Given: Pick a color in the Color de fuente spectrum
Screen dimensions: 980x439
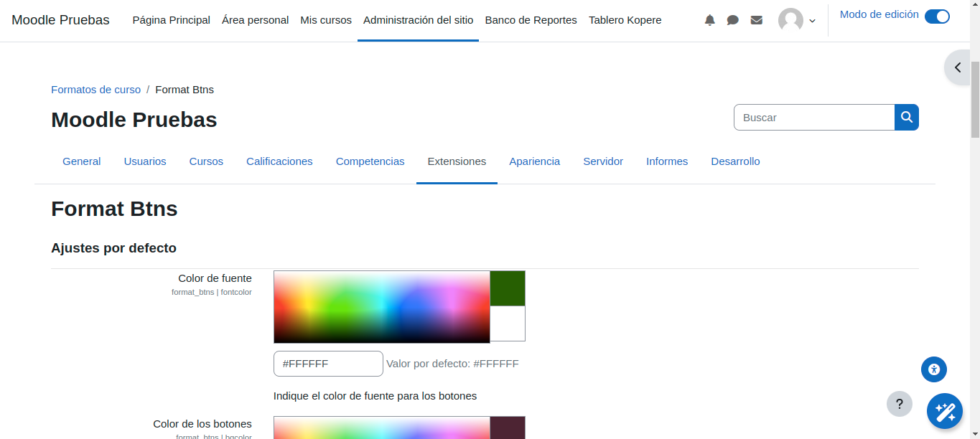Looking at the screenshot, I should [x=382, y=307].
